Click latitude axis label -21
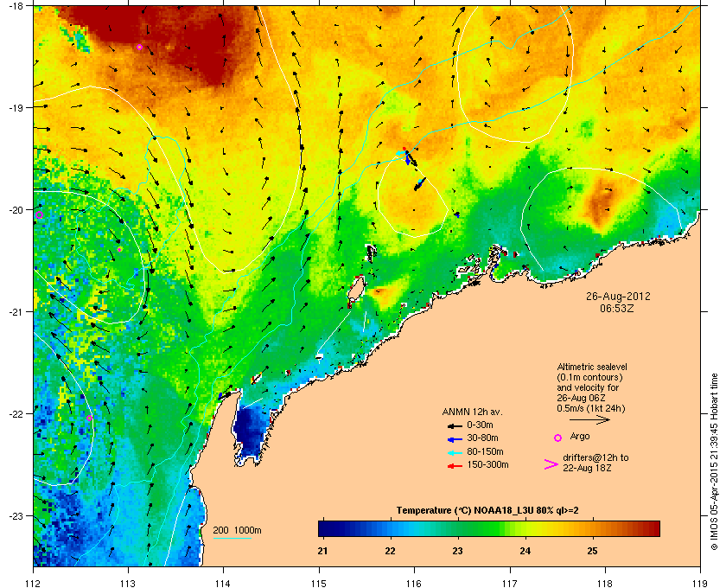This screenshot has height=588, width=726. (16, 311)
